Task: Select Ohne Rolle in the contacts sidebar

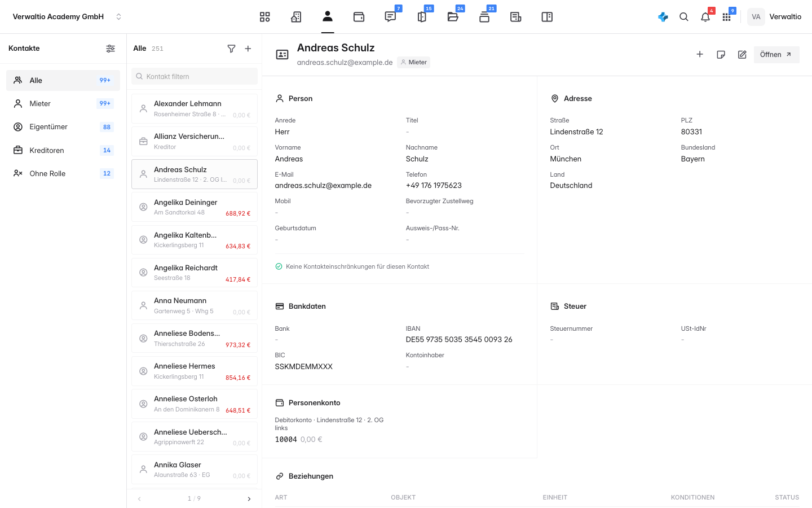Action: (63, 173)
